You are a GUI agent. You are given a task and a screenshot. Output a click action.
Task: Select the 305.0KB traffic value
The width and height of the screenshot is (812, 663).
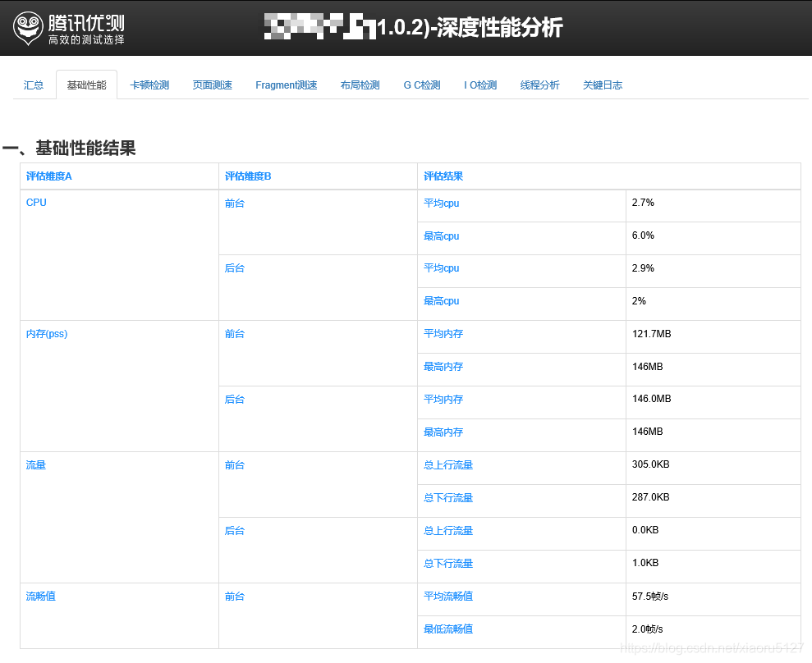click(x=650, y=464)
